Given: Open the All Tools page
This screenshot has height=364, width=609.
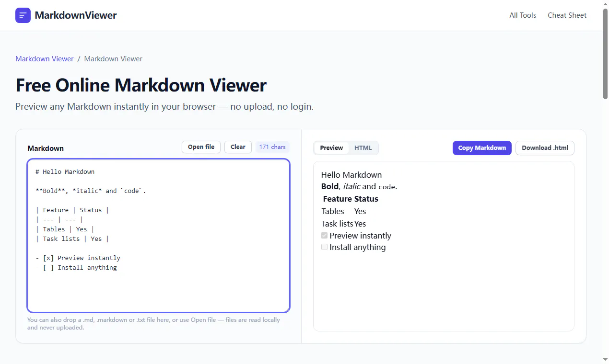Looking at the screenshot, I should 523,15.
